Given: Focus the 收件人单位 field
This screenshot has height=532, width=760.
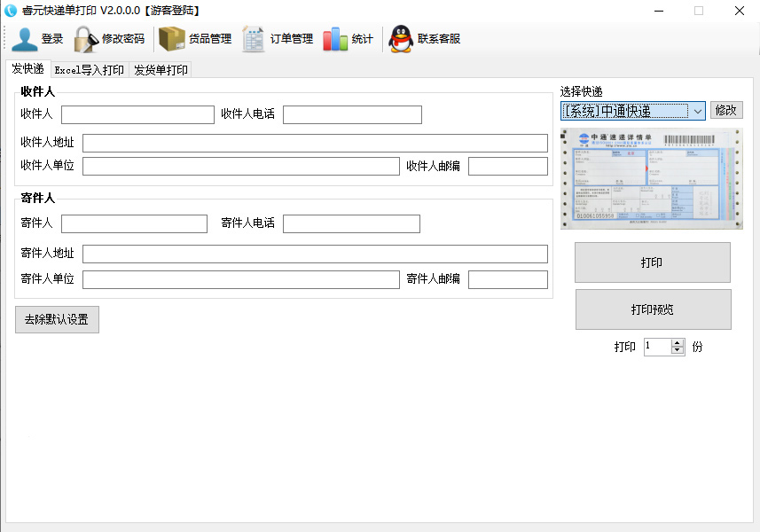Looking at the screenshot, I should 241,166.
